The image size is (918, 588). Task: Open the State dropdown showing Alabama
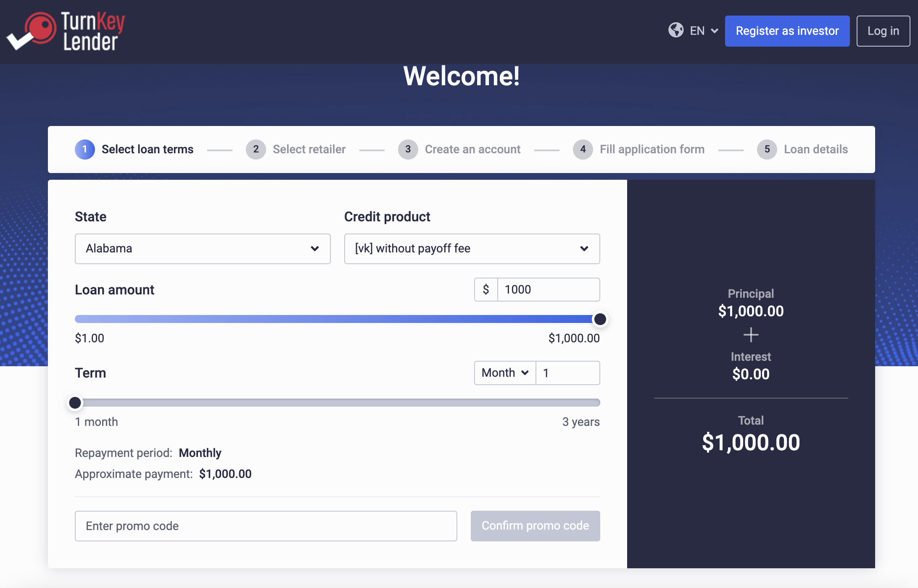tap(203, 249)
